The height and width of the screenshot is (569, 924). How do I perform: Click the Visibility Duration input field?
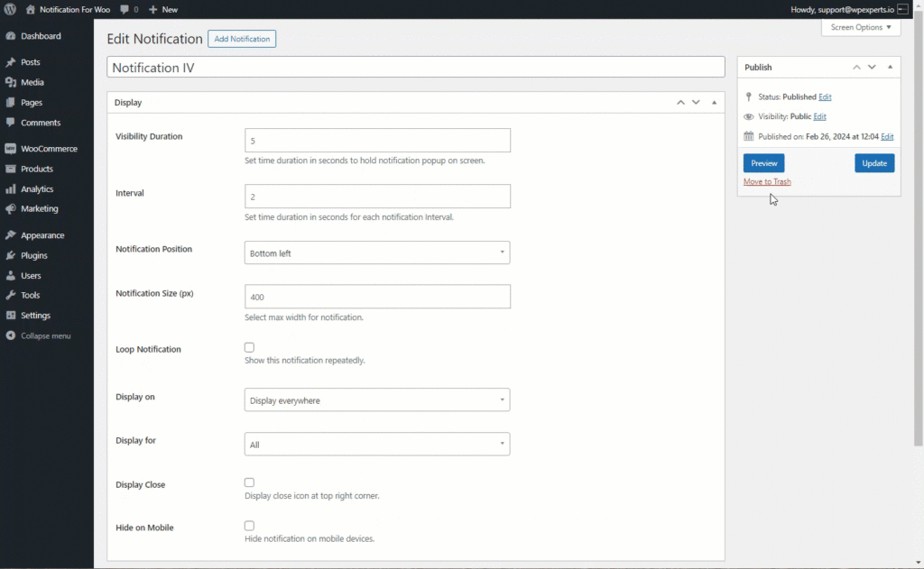(x=377, y=141)
